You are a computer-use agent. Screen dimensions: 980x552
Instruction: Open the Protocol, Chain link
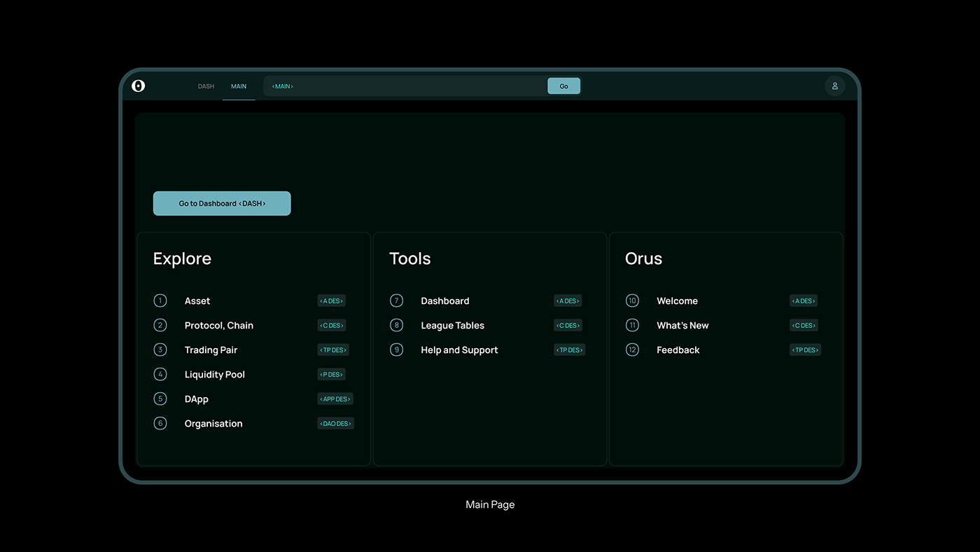click(219, 326)
